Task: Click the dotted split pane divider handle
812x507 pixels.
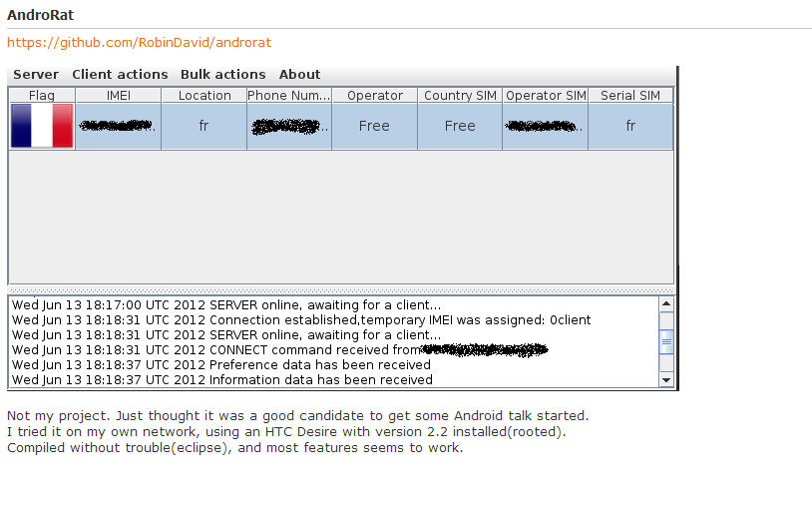Action: (x=341, y=290)
